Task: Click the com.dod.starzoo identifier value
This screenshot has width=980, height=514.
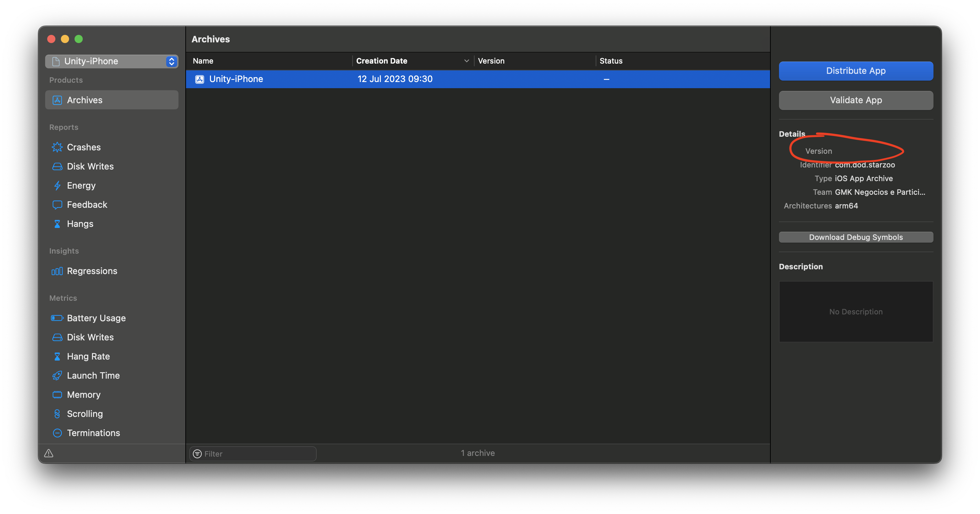Action: click(x=865, y=165)
